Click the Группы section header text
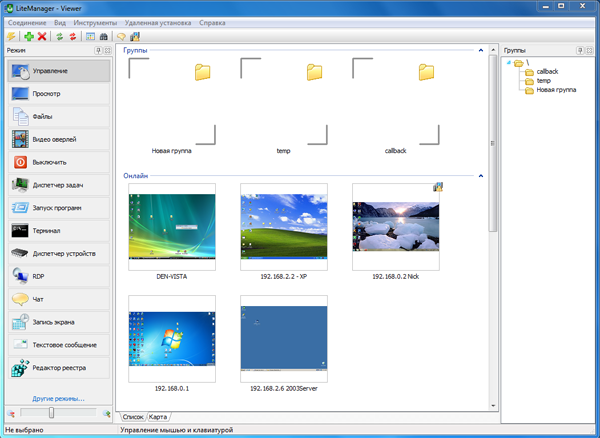Image resolution: width=600 pixels, height=438 pixels. pyautogui.click(x=135, y=50)
